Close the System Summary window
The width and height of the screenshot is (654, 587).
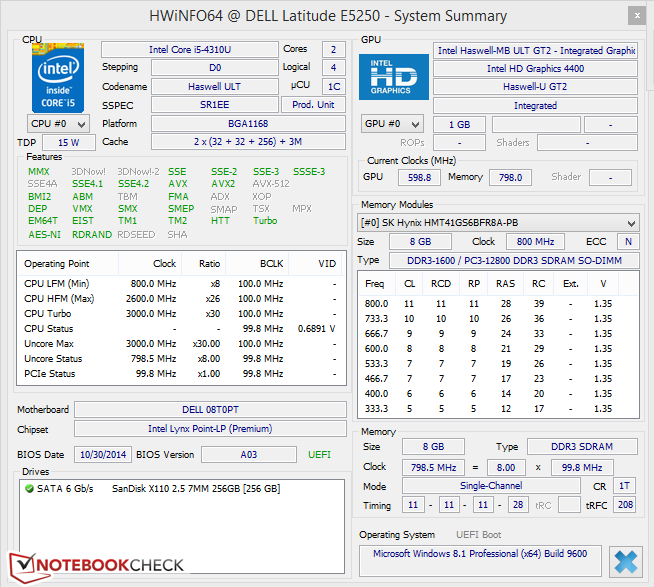tap(637, 16)
